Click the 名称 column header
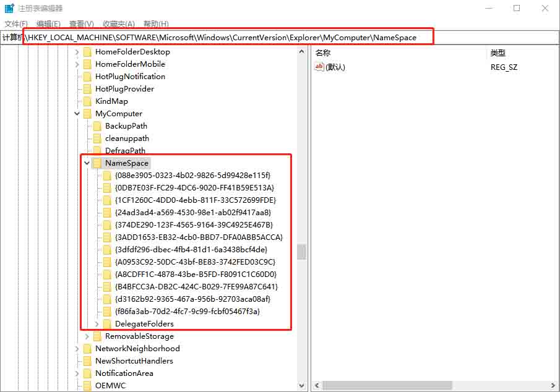The image size is (560, 392). (x=323, y=53)
